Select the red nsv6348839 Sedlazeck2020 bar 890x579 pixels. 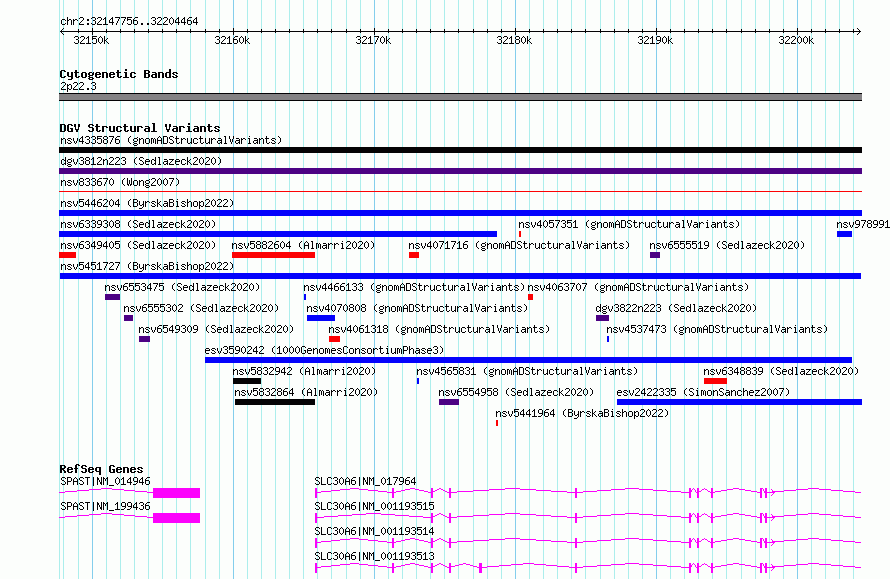(x=715, y=381)
